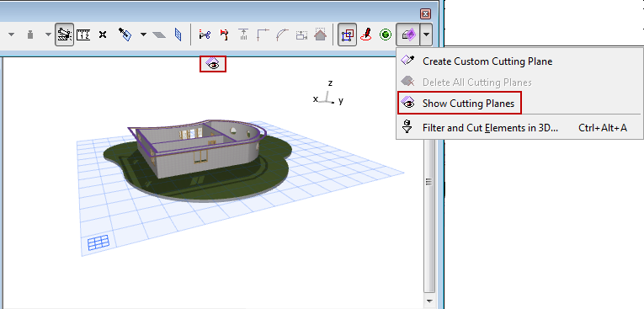Image resolution: width=644 pixels, height=309 pixels.
Task: Click the red pen icon
Action: tap(366, 35)
